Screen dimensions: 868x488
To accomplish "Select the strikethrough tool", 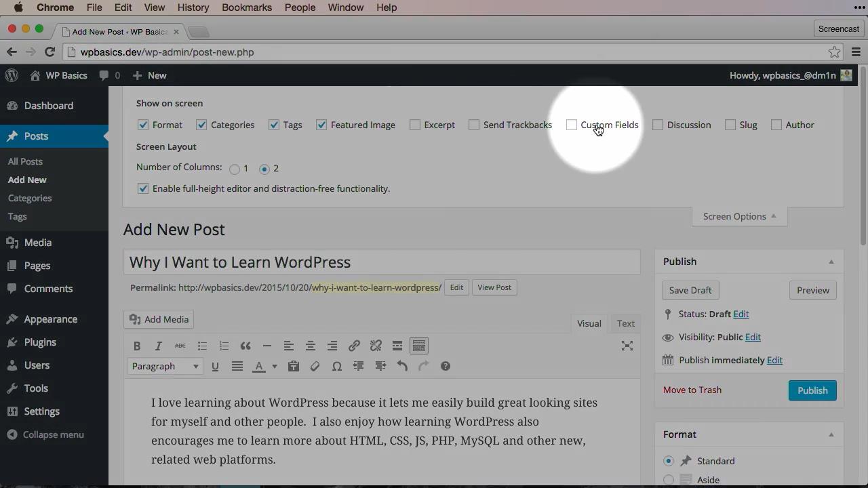I will click(180, 346).
